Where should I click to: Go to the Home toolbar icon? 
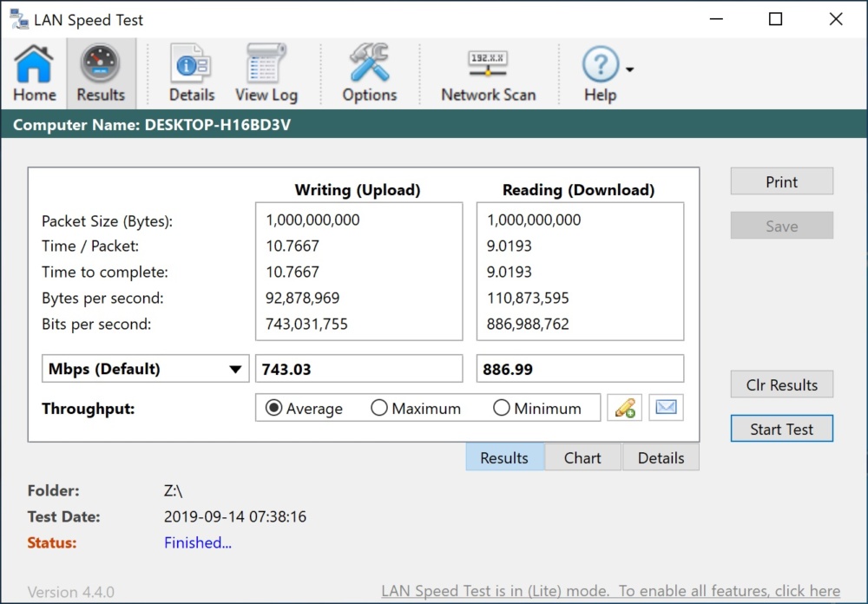point(35,73)
